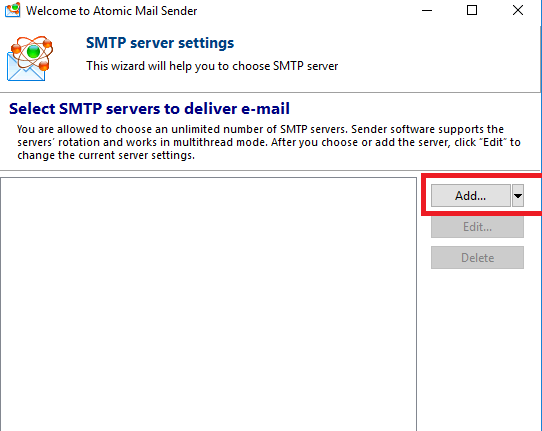Viewport: 542px width, 431px height.
Task: Click the 'SMTP server settings' heading
Action: pos(160,43)
